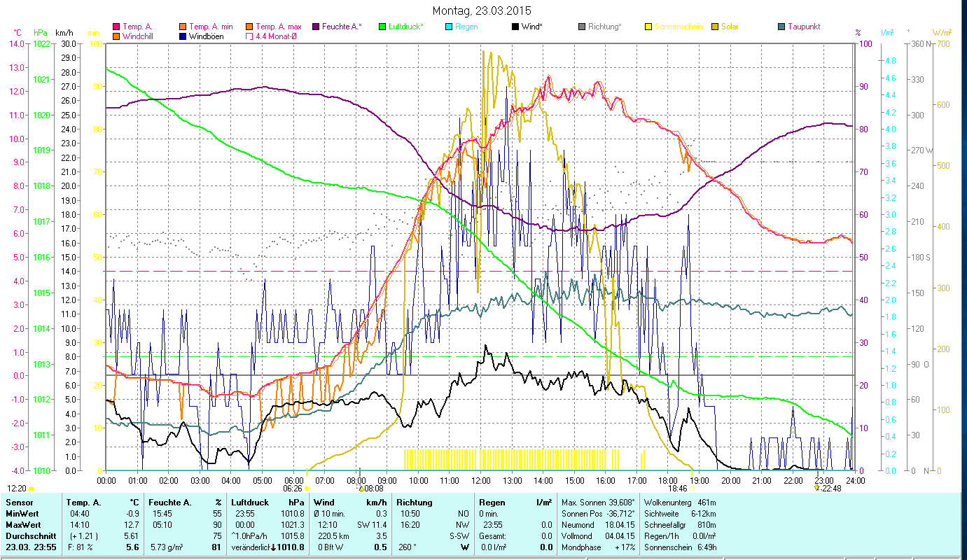Click the Neumond 18.04.15 entry

click(x=597, y=525)
